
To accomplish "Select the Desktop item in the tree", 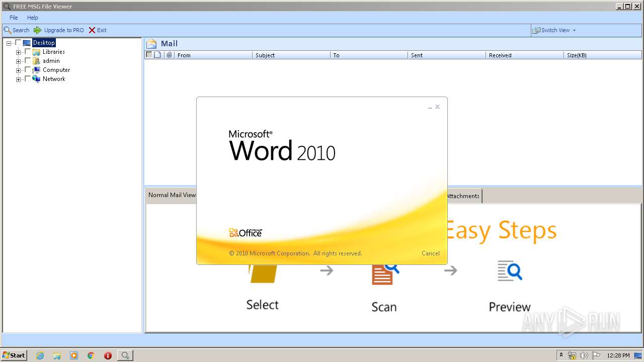I will (44, 43).
